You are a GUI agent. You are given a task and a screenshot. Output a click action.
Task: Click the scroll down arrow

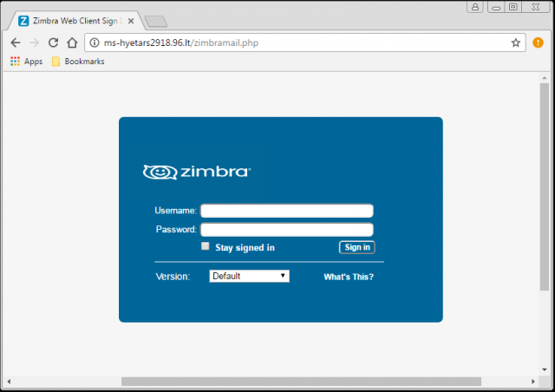click(545, 369)
